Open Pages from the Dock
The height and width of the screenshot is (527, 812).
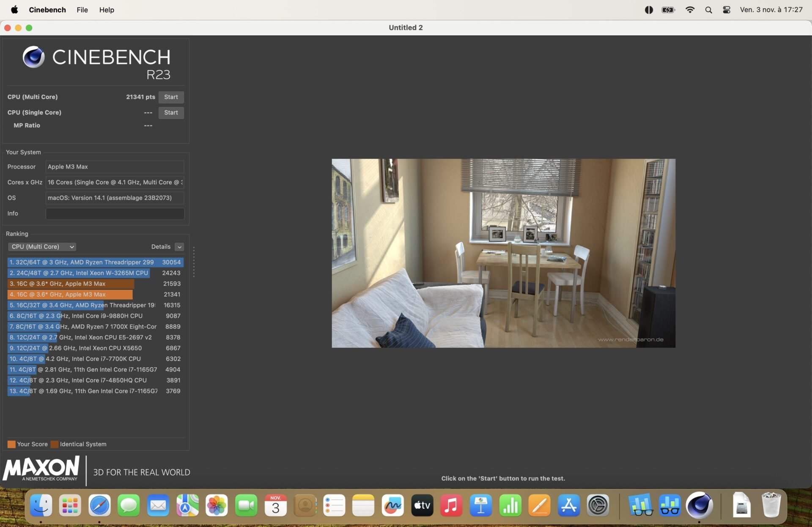(x=539, y=505)
